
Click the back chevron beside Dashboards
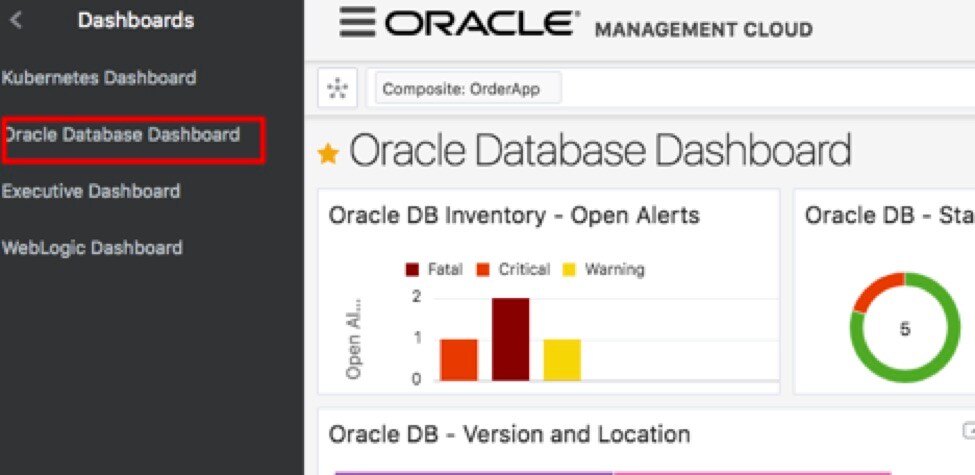tap(17, 19)
